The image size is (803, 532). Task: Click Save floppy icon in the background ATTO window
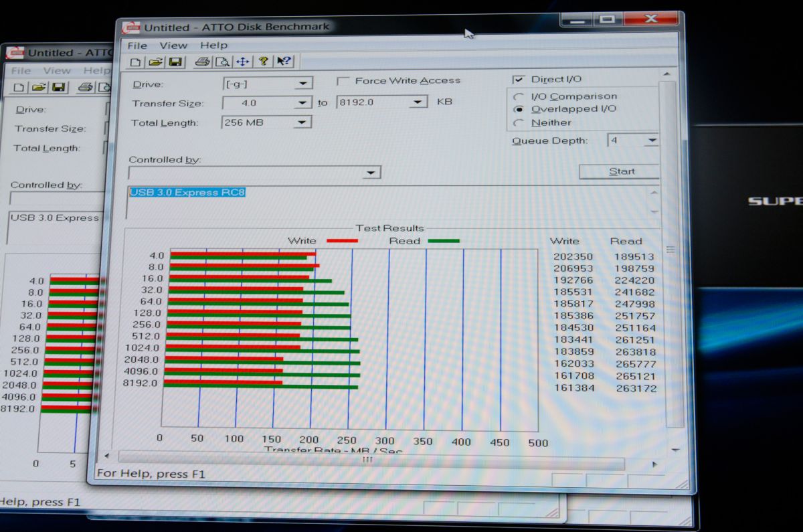pyautogui.click(x=58, y=88)
